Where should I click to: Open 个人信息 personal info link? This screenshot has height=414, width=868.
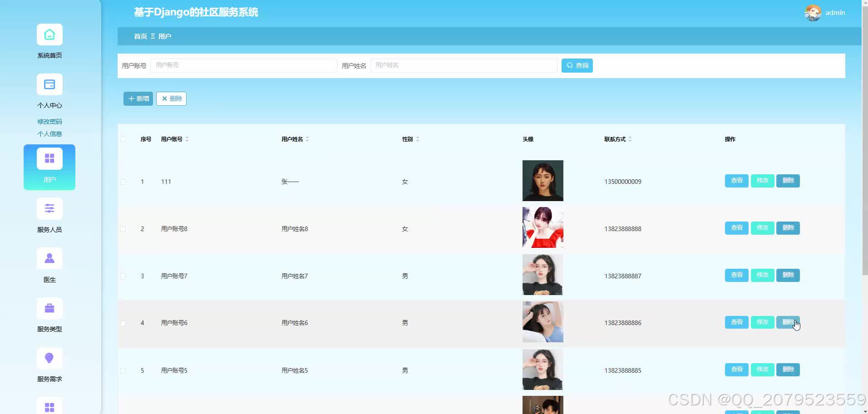pos(49,133)
